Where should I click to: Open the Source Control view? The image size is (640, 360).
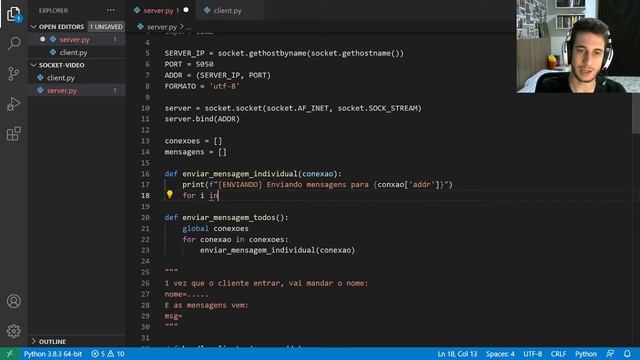click(14, 73)
